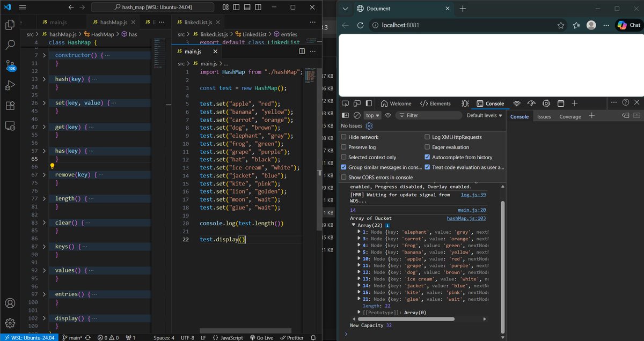
Task: Expand the [[Prototype]]: Array(0) entry
Action: pos(360,312)
